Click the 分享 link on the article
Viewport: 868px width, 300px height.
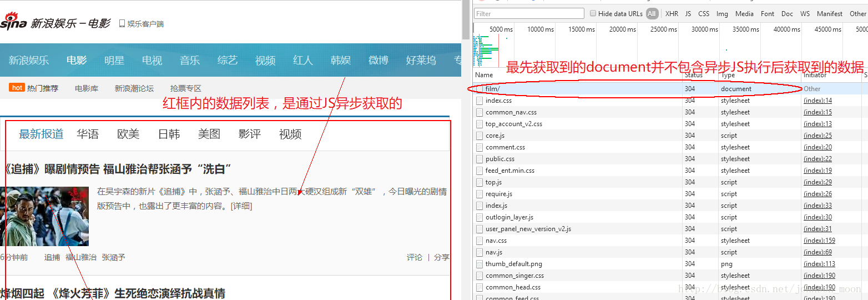[442, 257]
